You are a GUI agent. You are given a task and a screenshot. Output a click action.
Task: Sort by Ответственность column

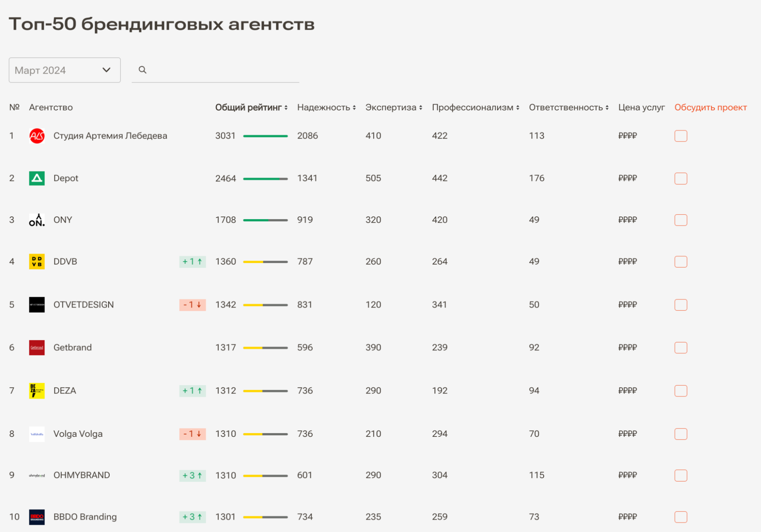tap(569, 107)
